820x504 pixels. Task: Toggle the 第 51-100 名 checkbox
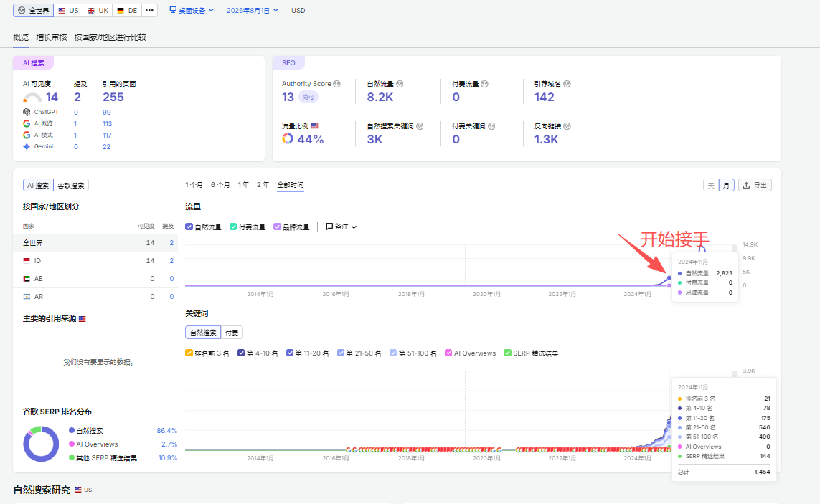pyautogui.click(x=393, y=353)
